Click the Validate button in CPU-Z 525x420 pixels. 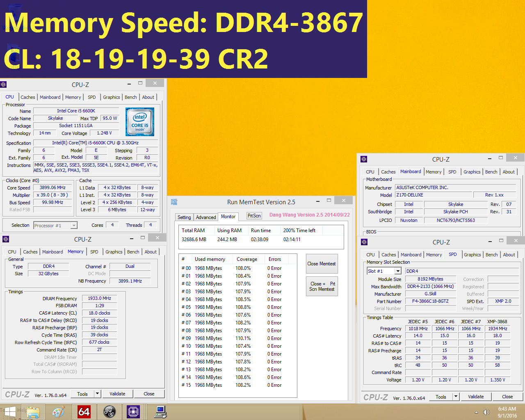click(x=118, y=393)
